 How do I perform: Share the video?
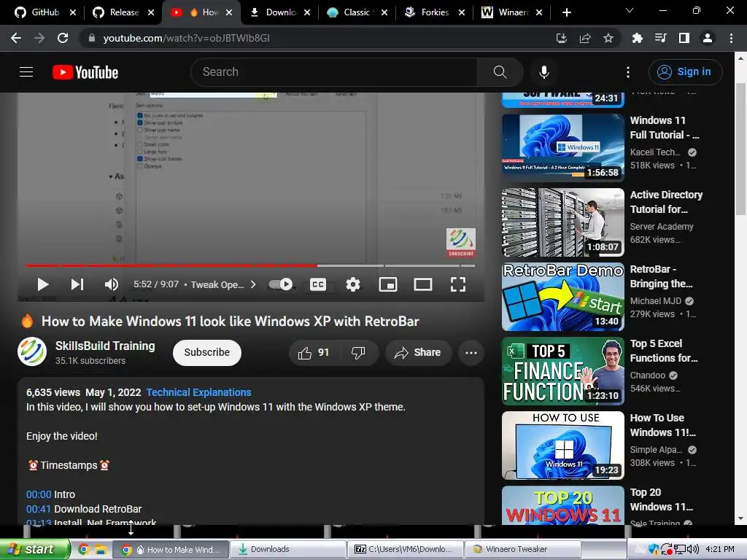pyautogui.click(x=418, y=353)
